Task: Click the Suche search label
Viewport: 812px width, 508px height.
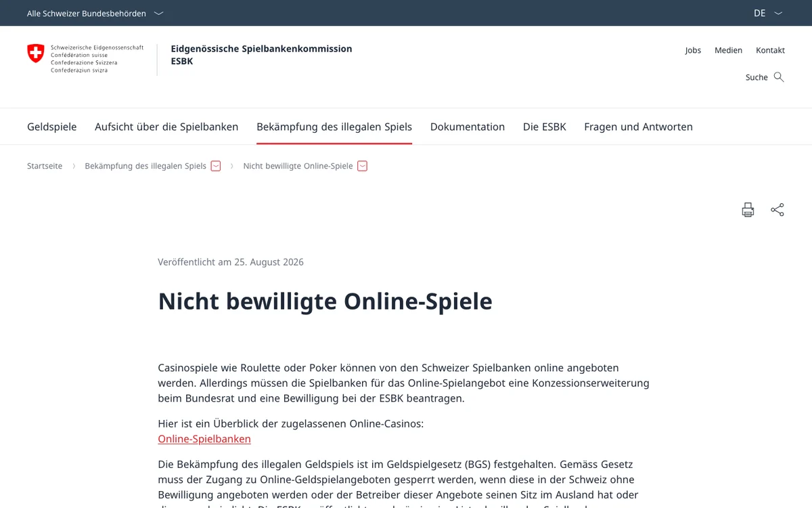Action: pyautogui.click(x=757, y=77)
